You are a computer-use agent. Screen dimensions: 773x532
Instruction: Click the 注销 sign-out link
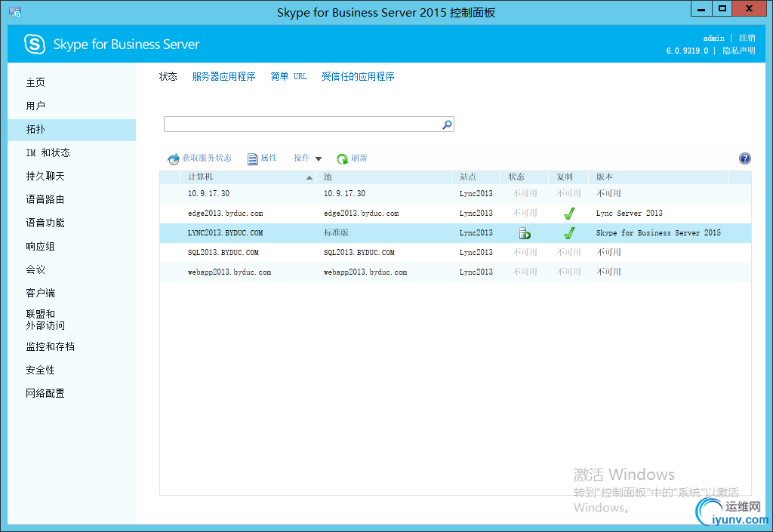[x=747, y=38]
